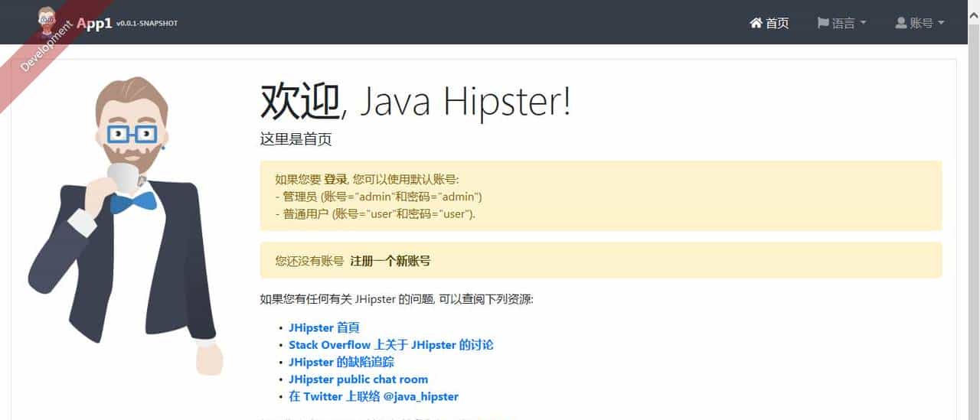Screen dimensions: 980x420
Task: Open JHipster 的缺陷追踪 link
Action: tap(341, 362)
